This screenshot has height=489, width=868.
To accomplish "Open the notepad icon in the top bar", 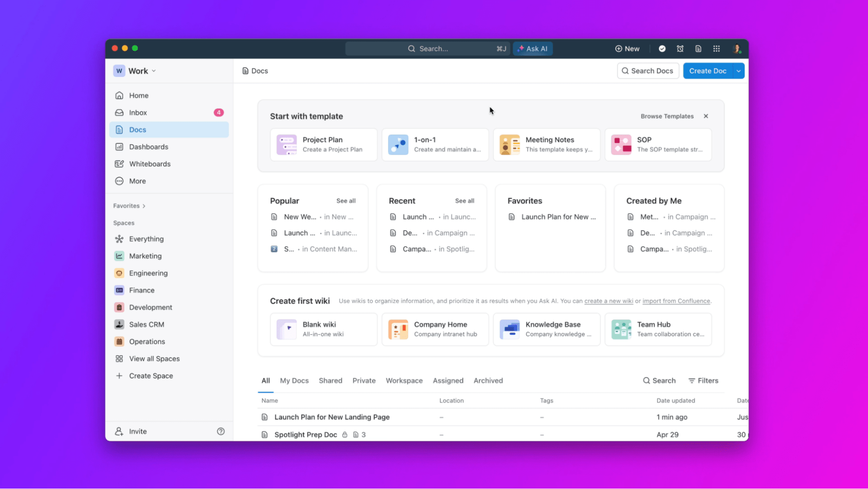I will 698,48.
